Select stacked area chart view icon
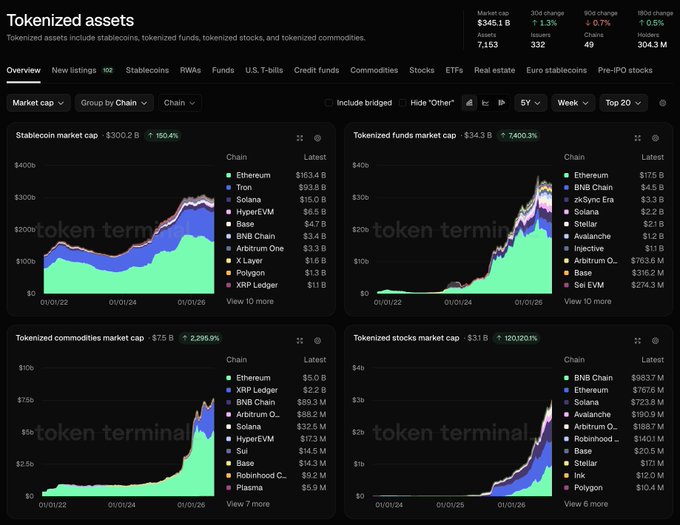Screen dimensions: 680x525 [x=469, y=103]
